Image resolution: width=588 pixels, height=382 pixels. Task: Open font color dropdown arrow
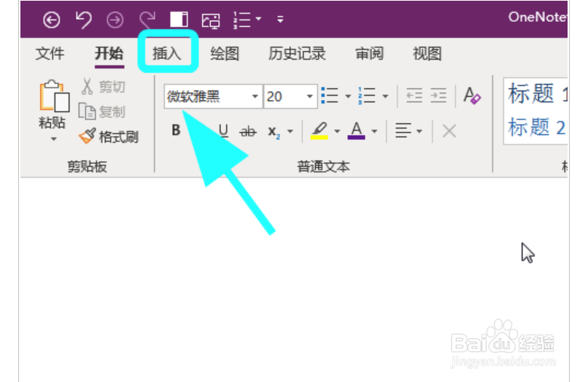tap(374, 131)
